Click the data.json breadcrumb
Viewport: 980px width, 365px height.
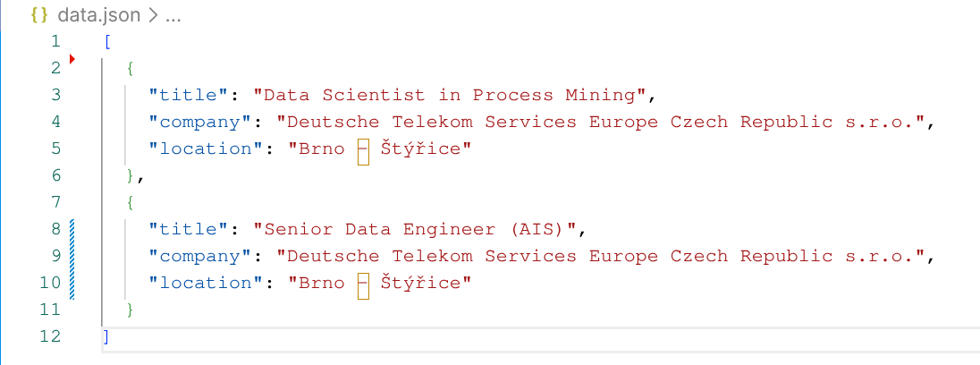click(x=98, y=15)
